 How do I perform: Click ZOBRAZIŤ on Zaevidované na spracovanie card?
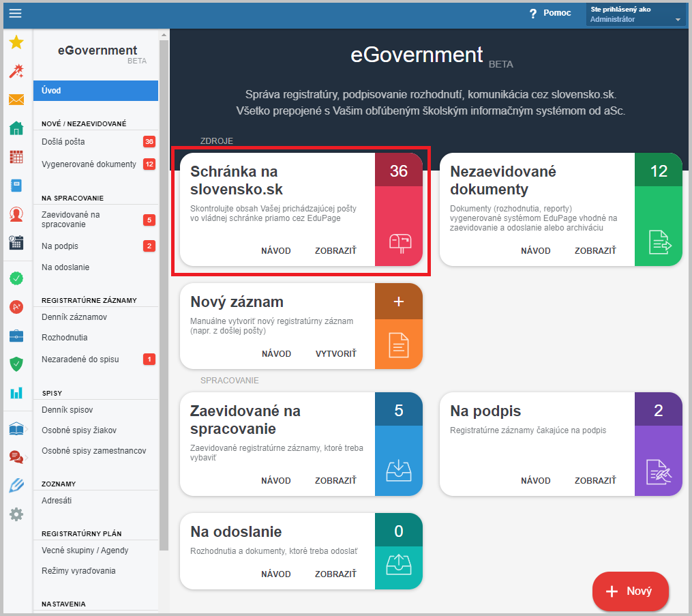[335, 480]
